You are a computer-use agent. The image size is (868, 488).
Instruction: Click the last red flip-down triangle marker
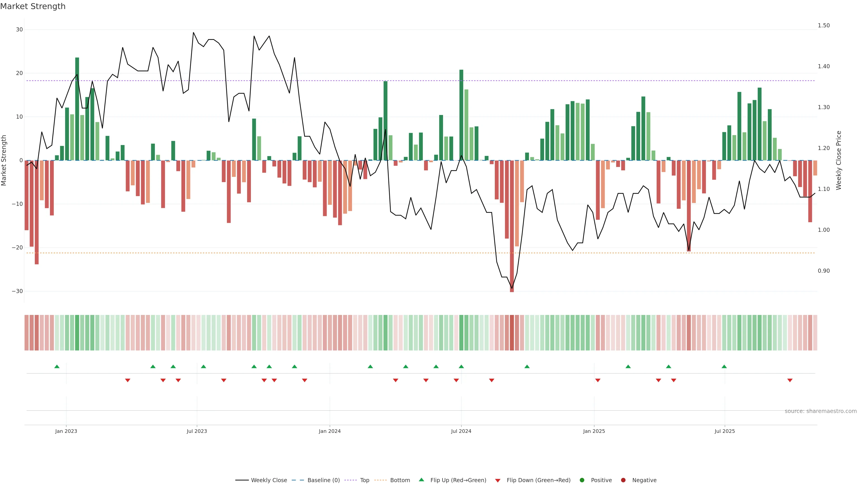click(x=790, y=380)
